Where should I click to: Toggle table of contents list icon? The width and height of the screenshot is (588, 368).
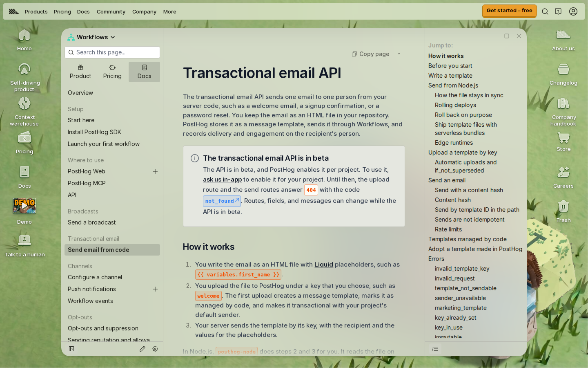tap(435, 349)
